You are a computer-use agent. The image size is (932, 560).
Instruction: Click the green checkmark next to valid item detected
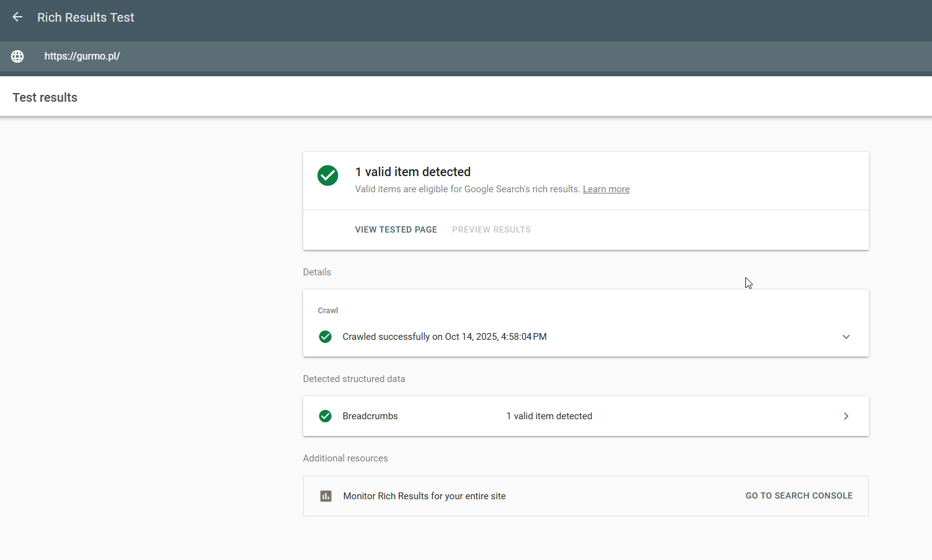click(x=328, y=176)
